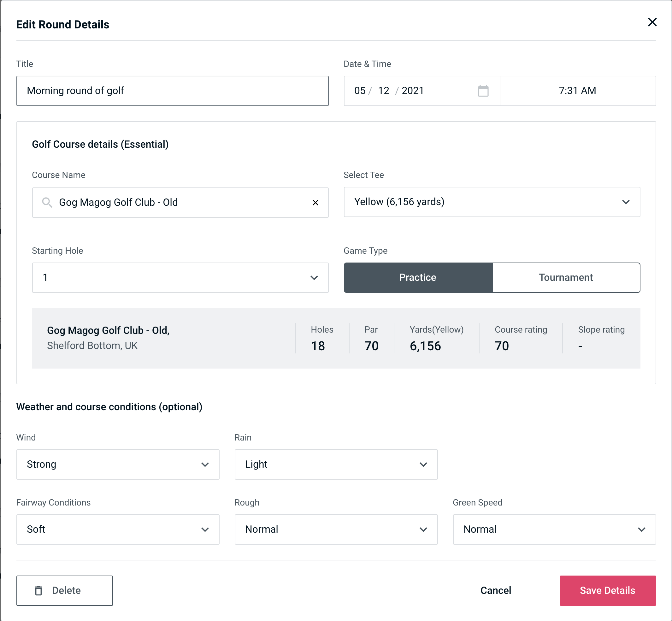Click the Practice mode tab selector
Screen dimensions: 672x621
(418, 277)
